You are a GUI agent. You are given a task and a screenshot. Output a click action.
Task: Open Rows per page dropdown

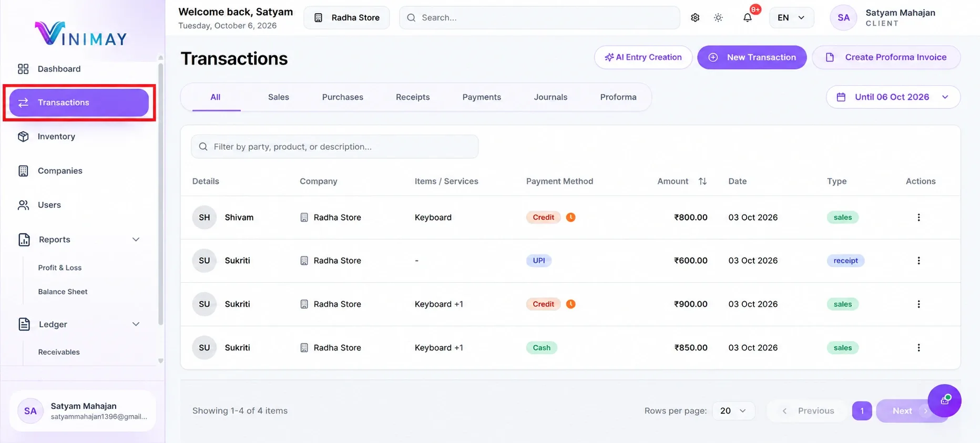click(733, 411)
